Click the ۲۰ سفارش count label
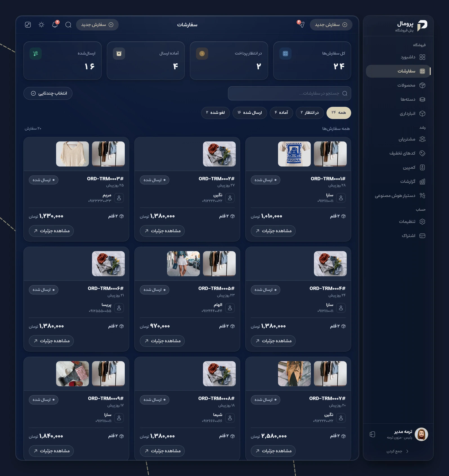Viewport: 449px width, 476px height. pos(33,129)
